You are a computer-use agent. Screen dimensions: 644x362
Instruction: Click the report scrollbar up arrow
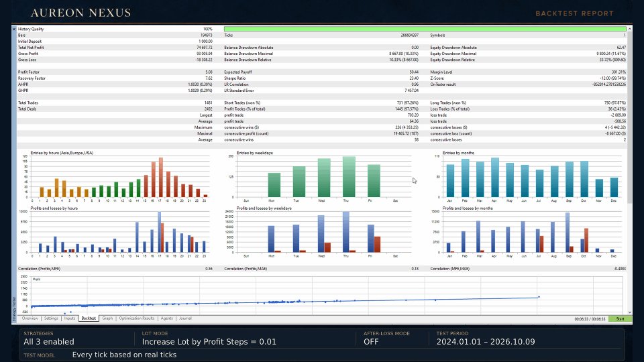tap(630, 29)
